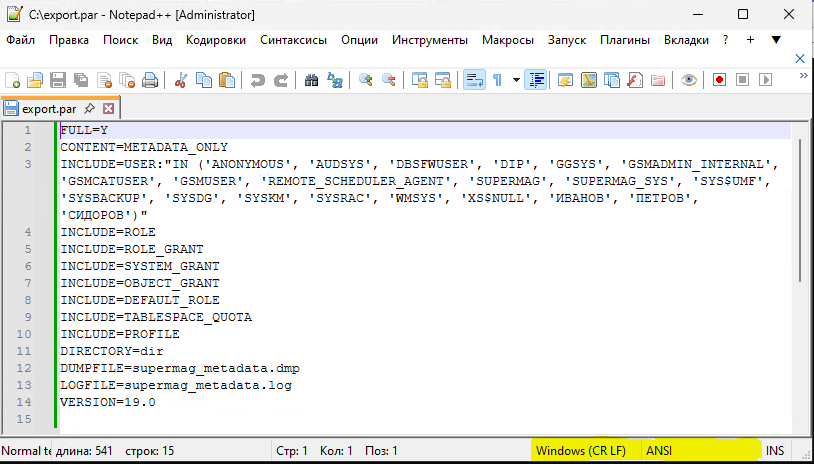
Task: Click the Windows (CR LF) status bar field
Action: 582,451
